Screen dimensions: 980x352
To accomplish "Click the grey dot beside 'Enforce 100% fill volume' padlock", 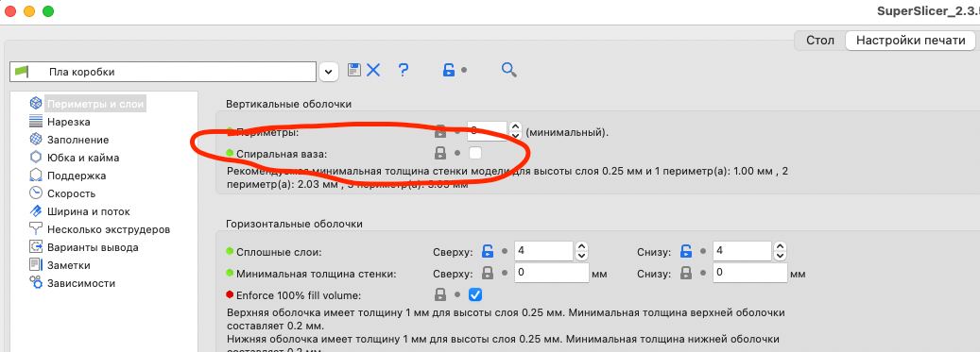I will pyautogui.click(x=457, y=294).
